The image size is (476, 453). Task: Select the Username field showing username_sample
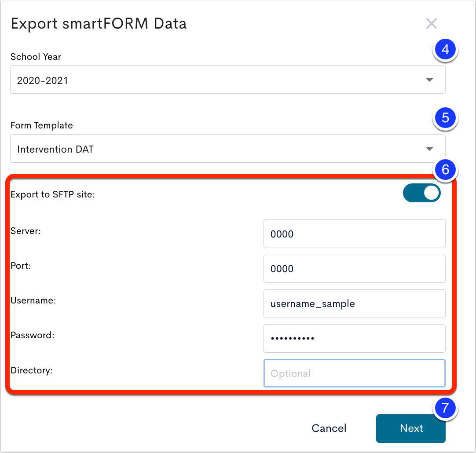354,303
